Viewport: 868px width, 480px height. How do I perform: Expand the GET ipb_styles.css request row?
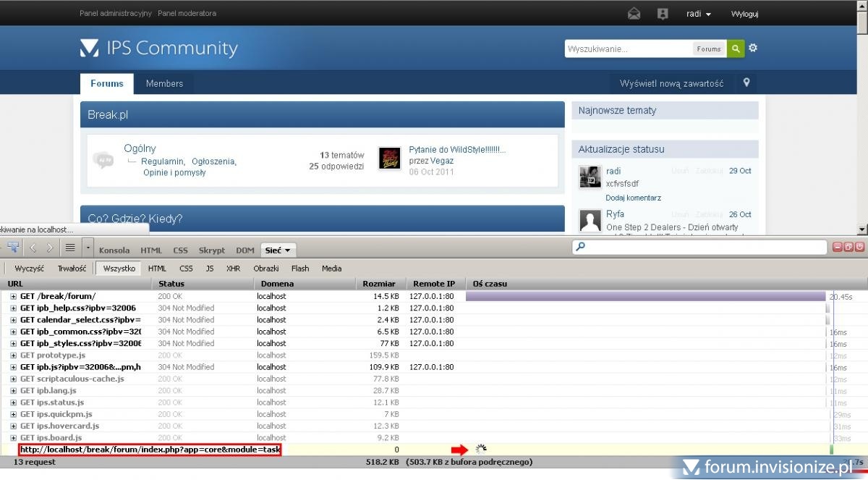point(14,344)
